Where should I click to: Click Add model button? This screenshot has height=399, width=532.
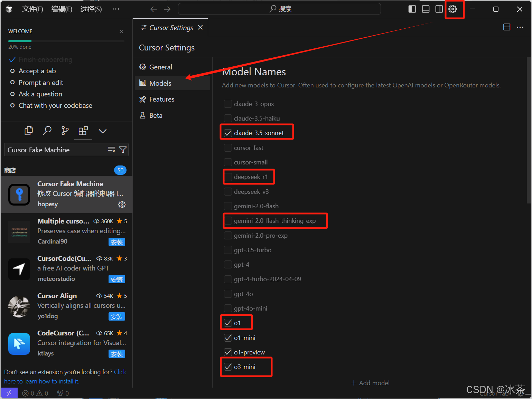(370, 383)
